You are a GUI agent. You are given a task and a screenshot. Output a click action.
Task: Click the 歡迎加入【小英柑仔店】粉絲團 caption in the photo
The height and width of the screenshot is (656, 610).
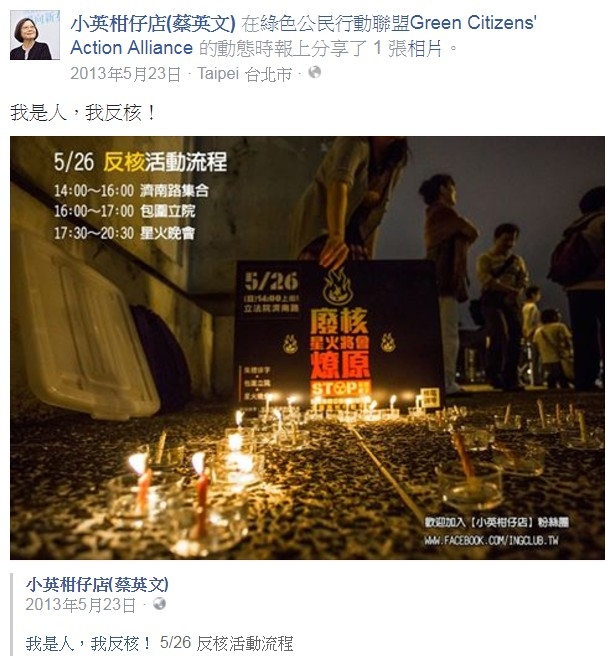click(x=496, y=522)
